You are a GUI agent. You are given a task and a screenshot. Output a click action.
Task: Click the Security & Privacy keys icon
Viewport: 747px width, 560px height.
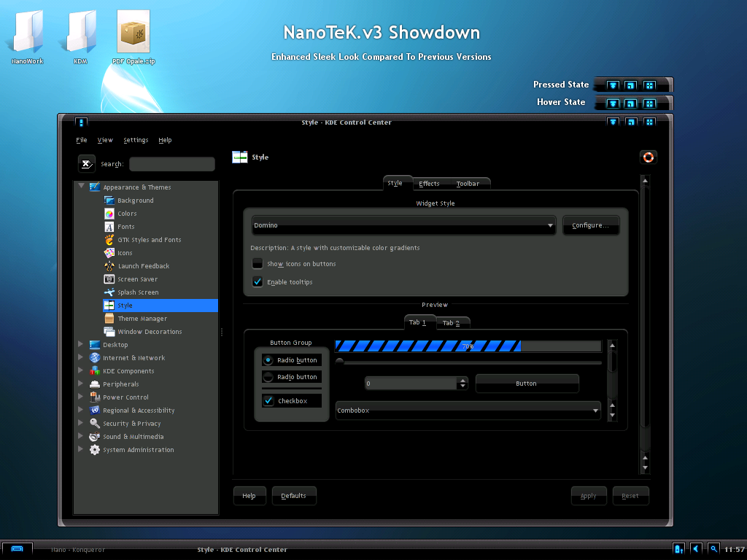[x=94, y=423]
